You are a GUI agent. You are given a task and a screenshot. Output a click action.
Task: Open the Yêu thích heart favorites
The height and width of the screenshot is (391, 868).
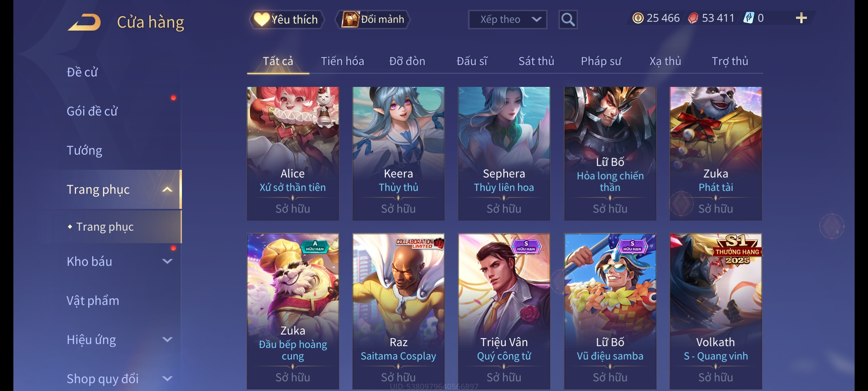pos(286,20)
